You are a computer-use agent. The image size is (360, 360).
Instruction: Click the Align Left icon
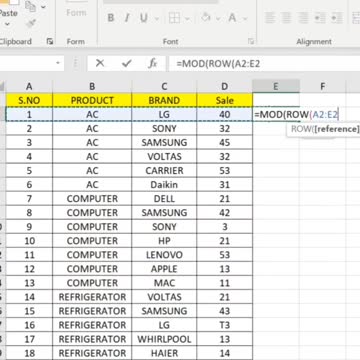tap(270, 18)
